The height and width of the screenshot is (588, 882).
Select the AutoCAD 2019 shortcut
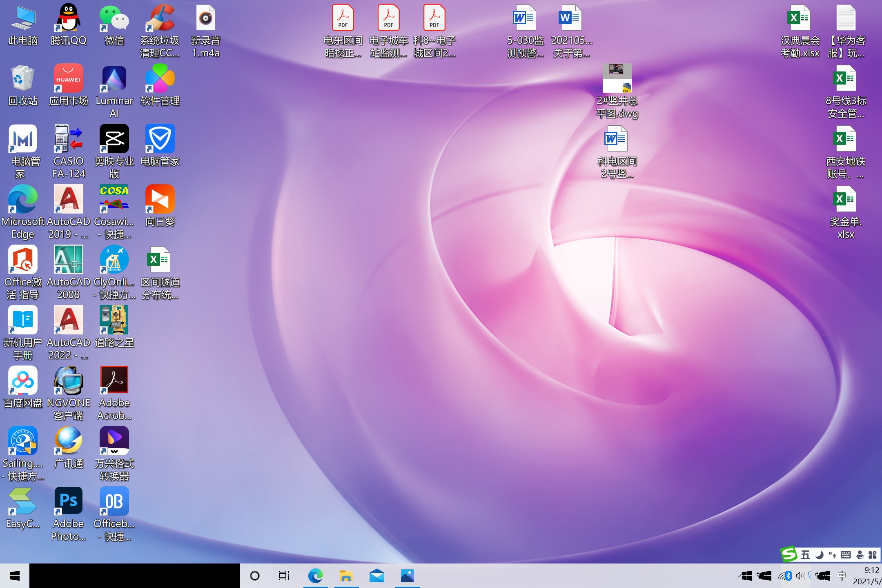click(68, 212)
